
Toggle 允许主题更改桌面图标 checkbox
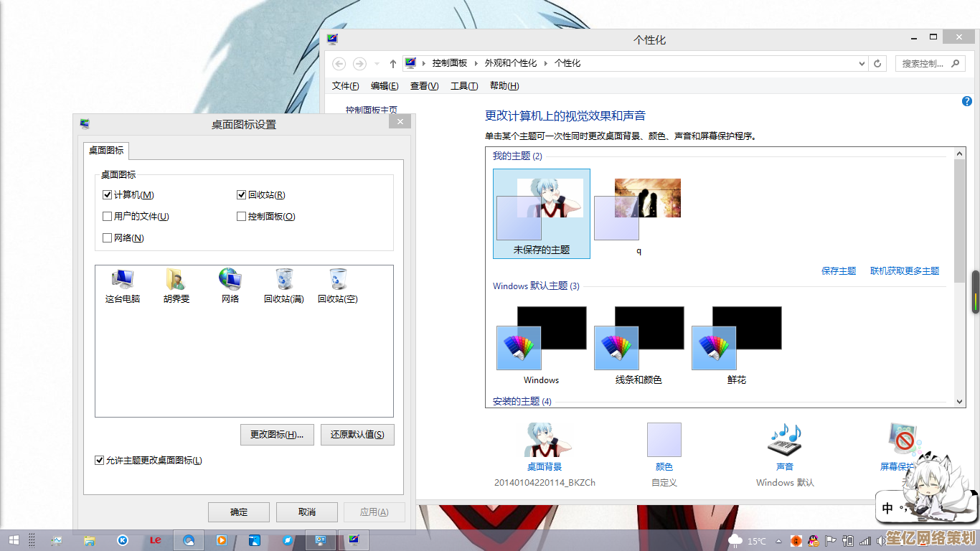click(100, 461)
